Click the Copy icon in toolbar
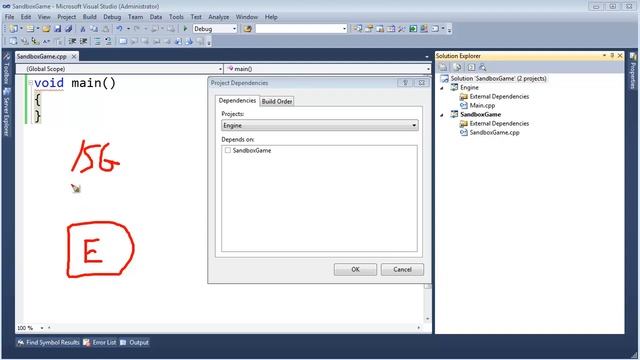 point(94,29)
